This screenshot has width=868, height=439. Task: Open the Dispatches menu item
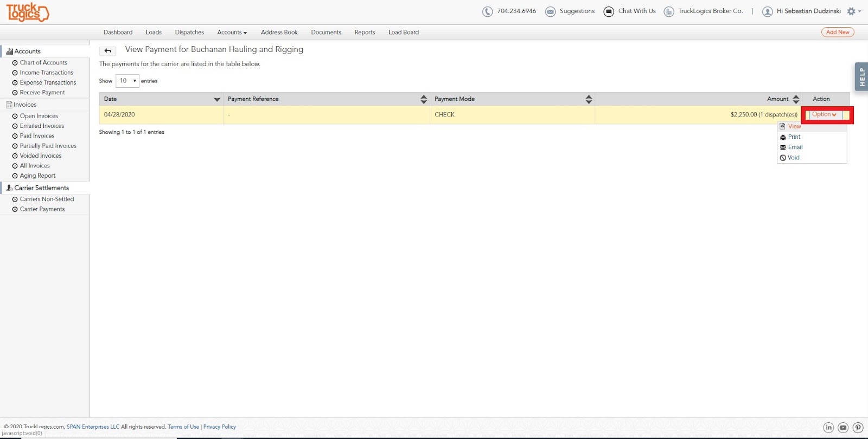pos(189,33)
